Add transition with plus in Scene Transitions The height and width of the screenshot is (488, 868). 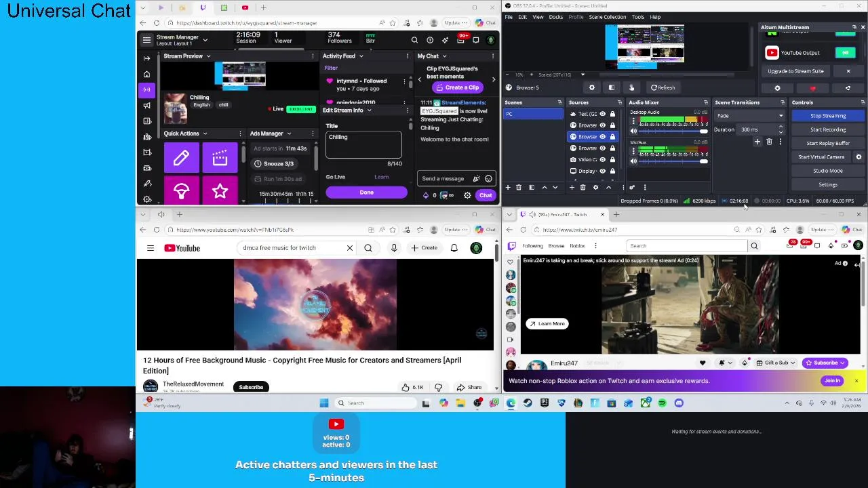757,142
